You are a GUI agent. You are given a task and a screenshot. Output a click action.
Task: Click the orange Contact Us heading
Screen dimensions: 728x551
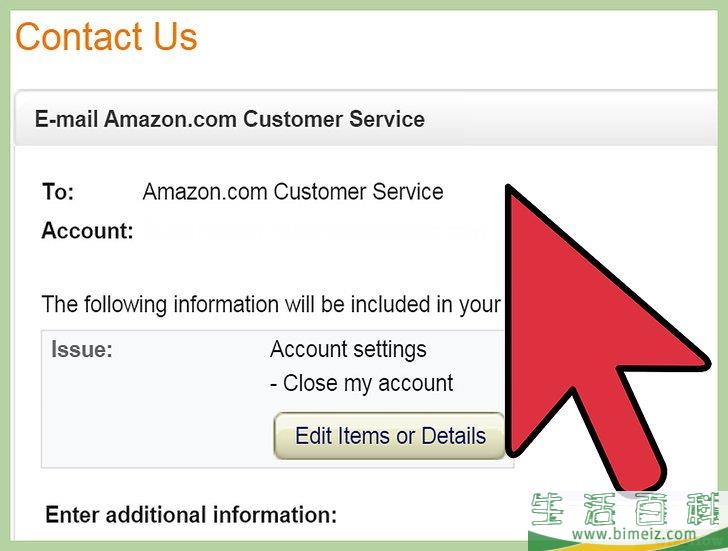(106, 37)
